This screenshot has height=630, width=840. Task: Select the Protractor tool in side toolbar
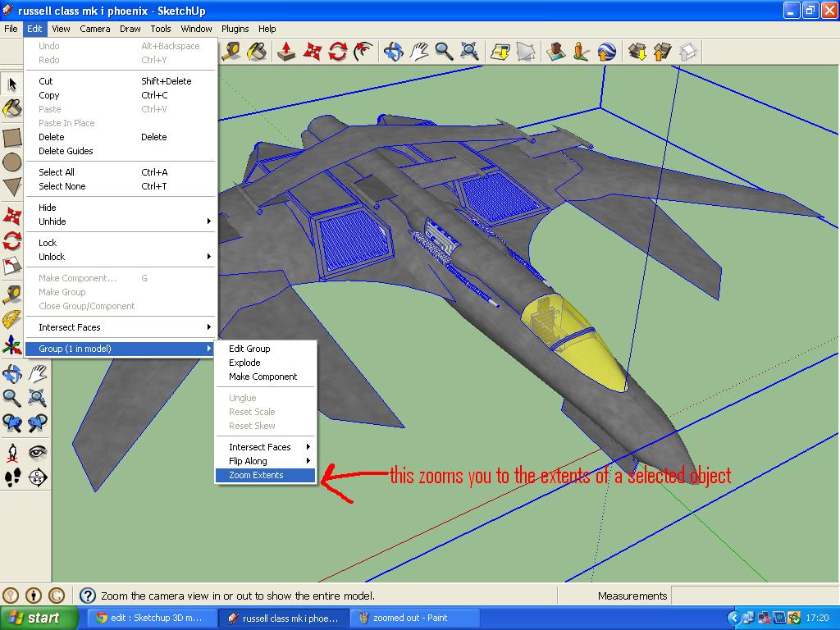click(11, 319)
